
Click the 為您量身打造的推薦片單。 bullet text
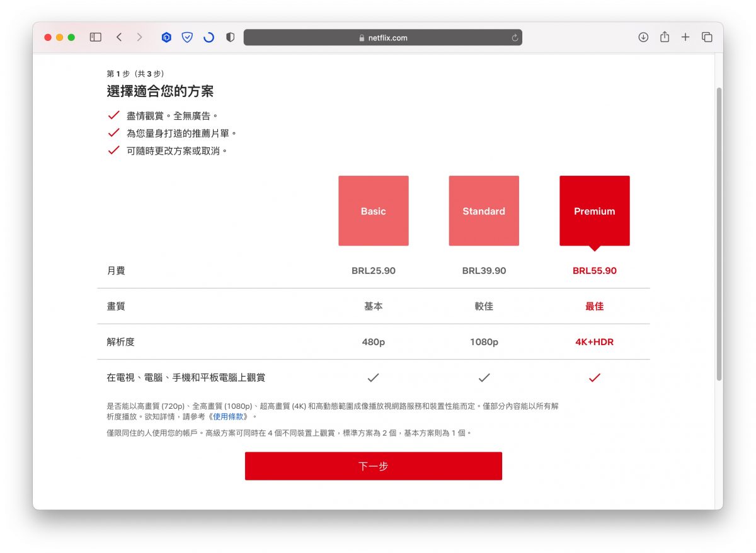181,134
